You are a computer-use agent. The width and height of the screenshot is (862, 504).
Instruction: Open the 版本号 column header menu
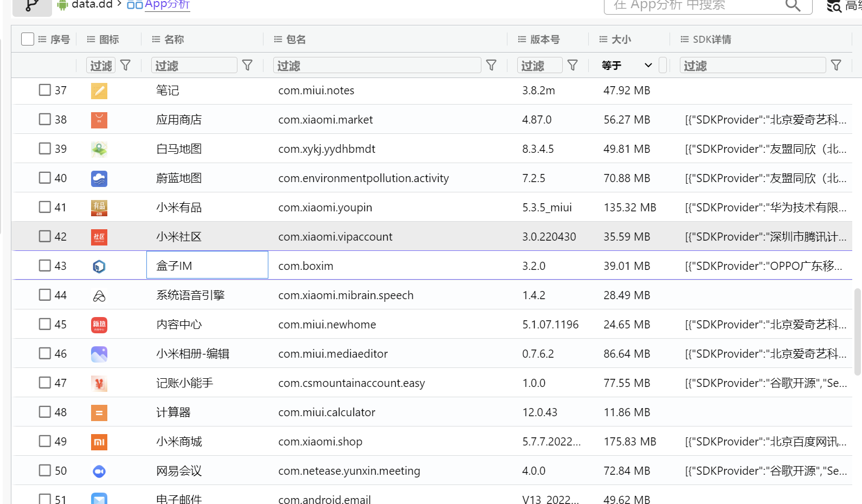(x=522, y=40)
